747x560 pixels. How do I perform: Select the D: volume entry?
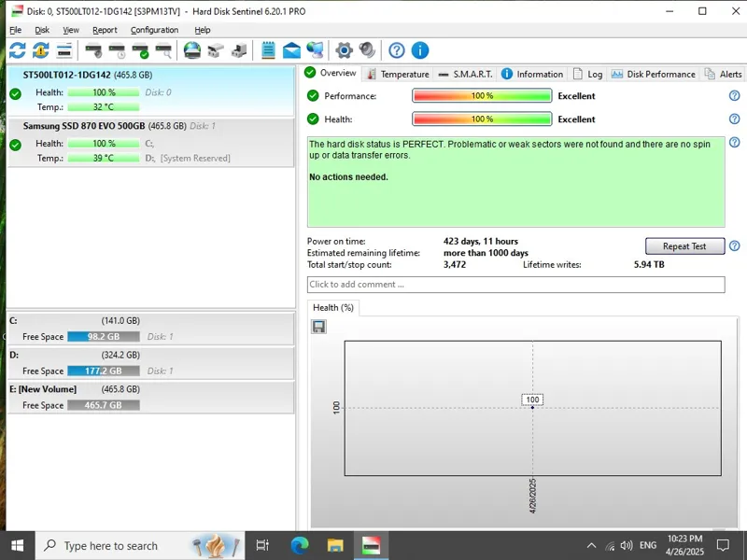[151, 363]
